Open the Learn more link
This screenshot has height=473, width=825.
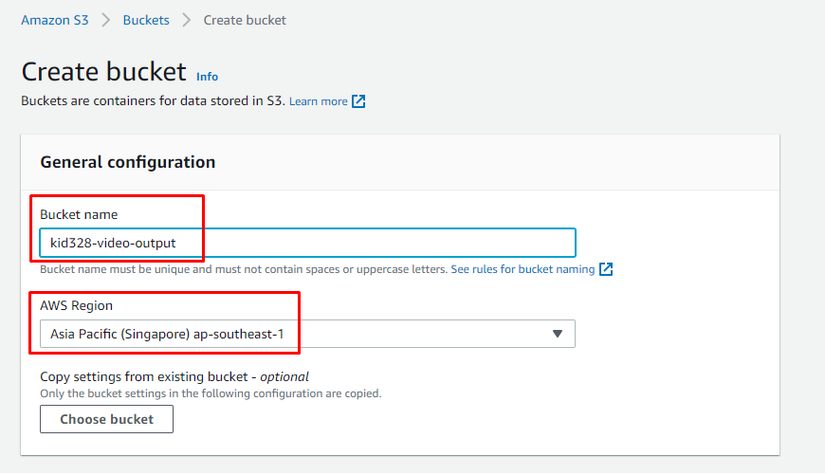pos(318,101)
